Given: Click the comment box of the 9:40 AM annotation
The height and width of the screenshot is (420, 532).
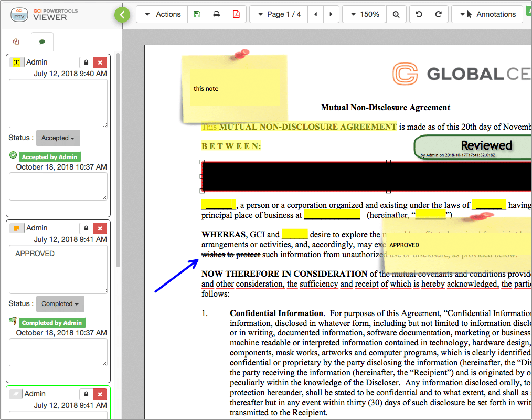Looking at the screenshot, I should (x=58, y=103).
